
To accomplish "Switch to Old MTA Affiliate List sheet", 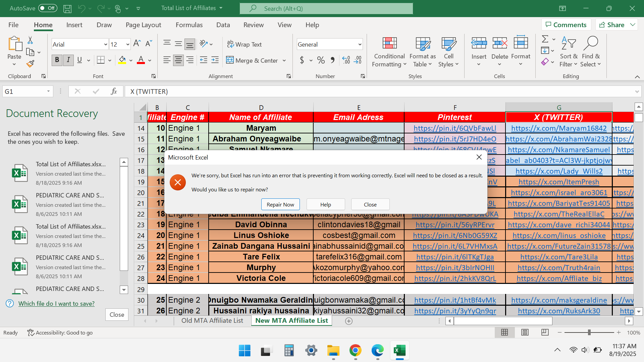I will click(212, 320).
